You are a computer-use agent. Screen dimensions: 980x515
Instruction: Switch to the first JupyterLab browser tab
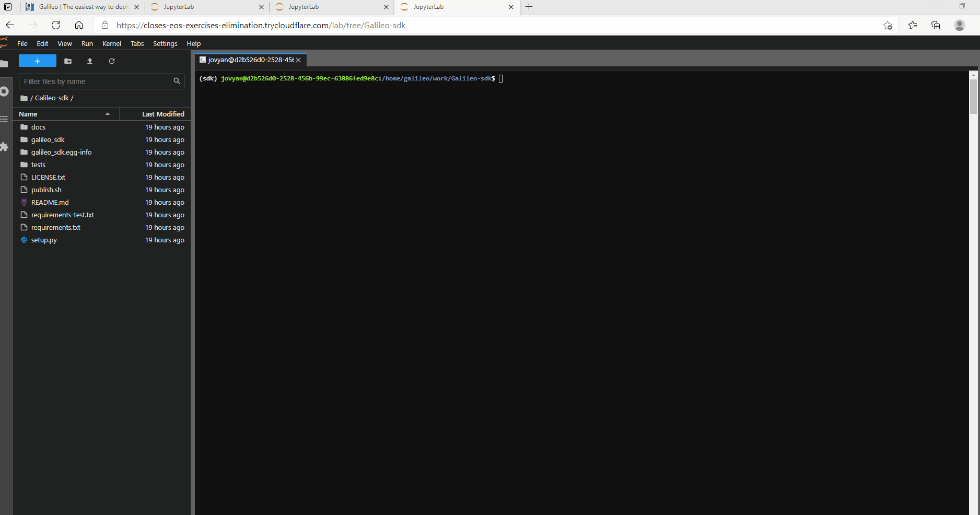click(x=207, y=7)
